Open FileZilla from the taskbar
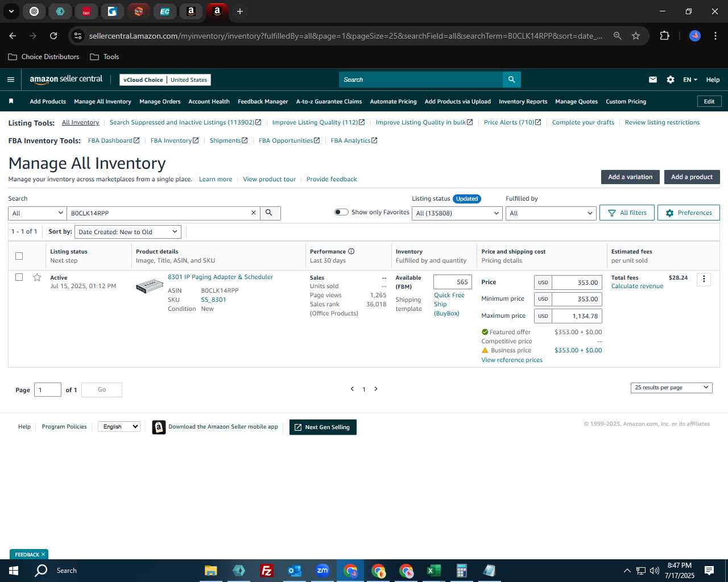 click(x=266, y=571)
